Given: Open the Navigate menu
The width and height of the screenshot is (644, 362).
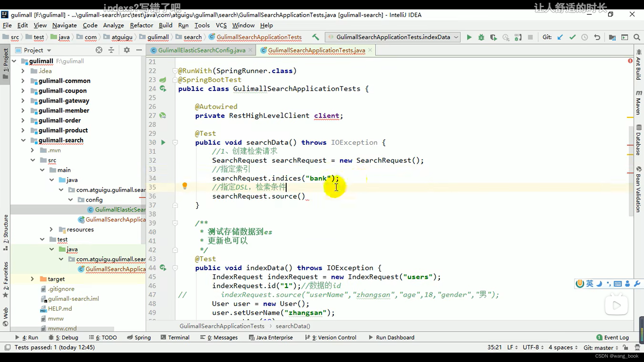Looking at the screenshot, I should (64, 25).
